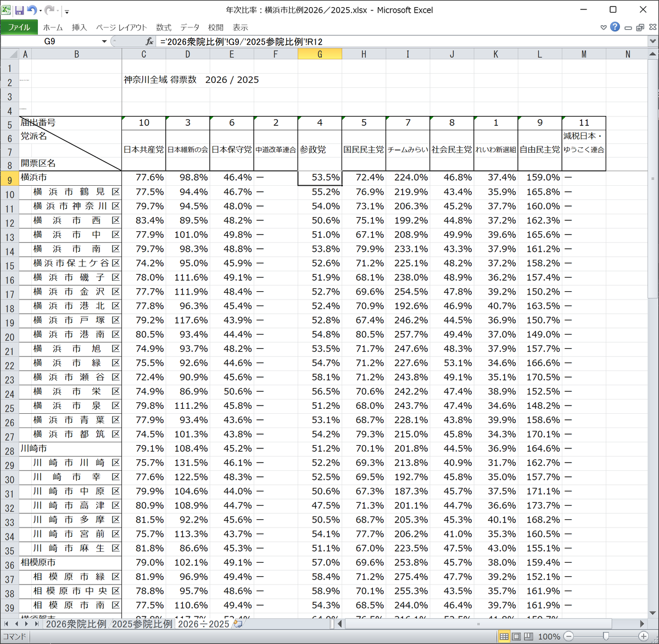Open the ファイル tab
This screenshot has width=659, height=644.
19,27
